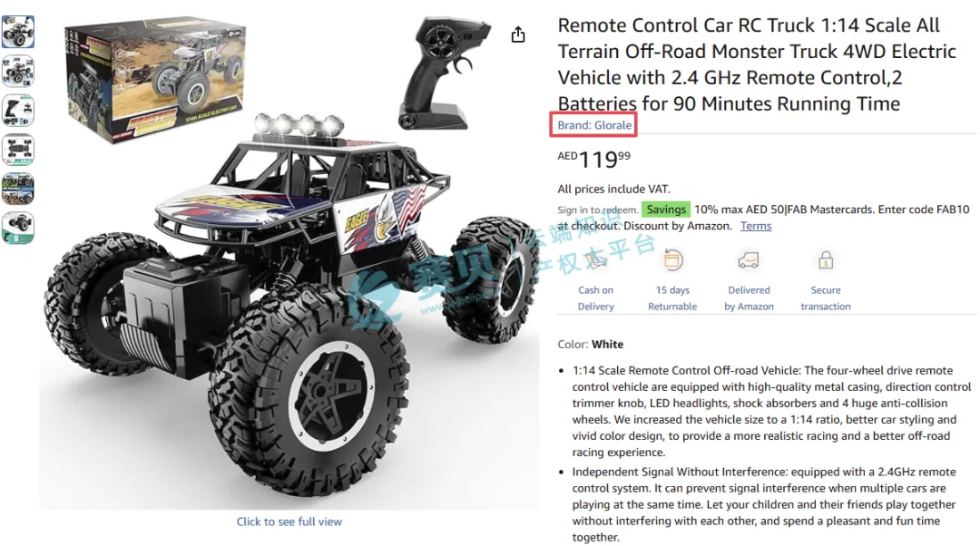Select the second thumbnail showing feature callouts

(18, 71)
